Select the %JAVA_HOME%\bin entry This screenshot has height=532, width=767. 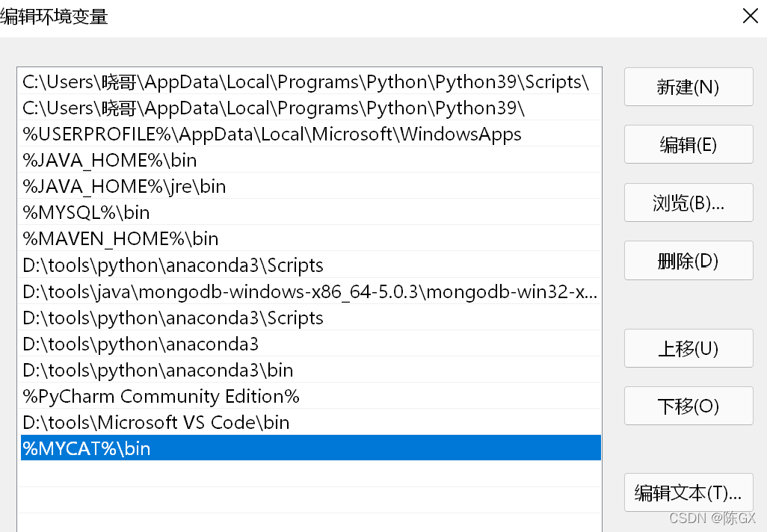(x=311, y=160)
